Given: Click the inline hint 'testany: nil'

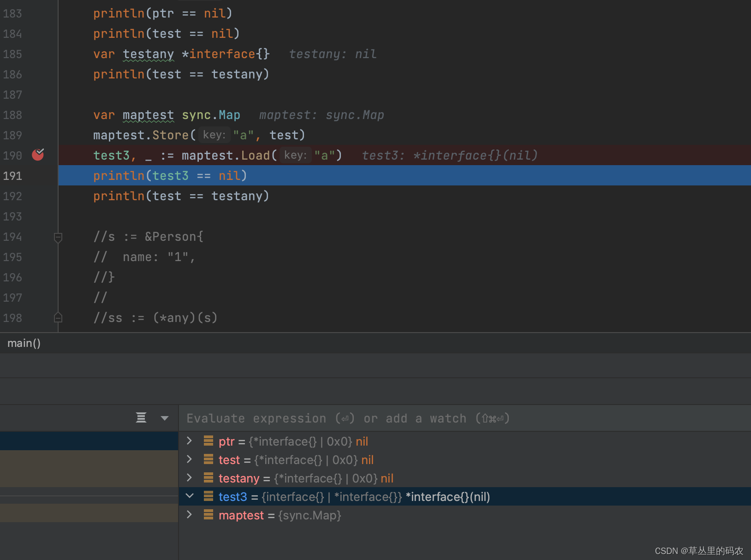Looking at the screenshot, I should click(333, 54).
